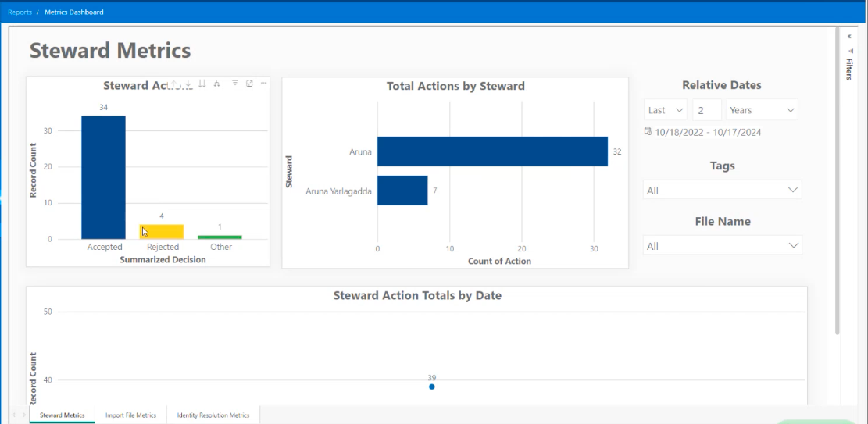Image resolution: width=868 pixels, height=424 pixels.
Task: Click the Rejected axis label
Action: click(x=163, y=247)
